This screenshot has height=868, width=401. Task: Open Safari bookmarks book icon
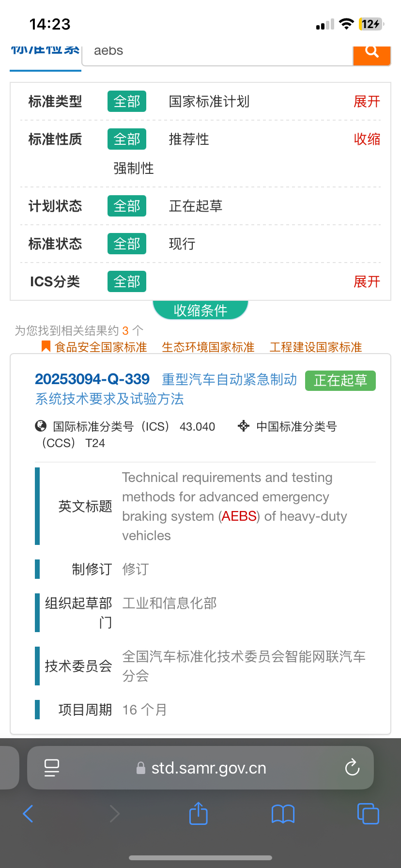[x=283, y=814]
